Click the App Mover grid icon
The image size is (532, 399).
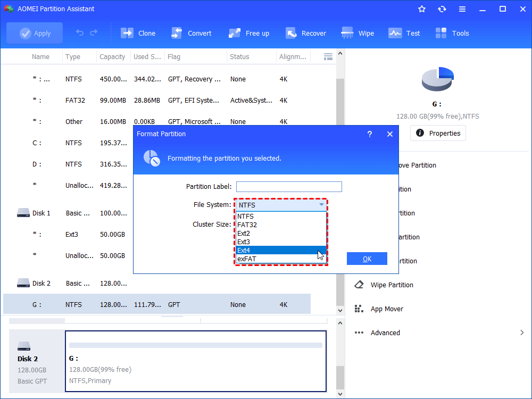(359, 309)
